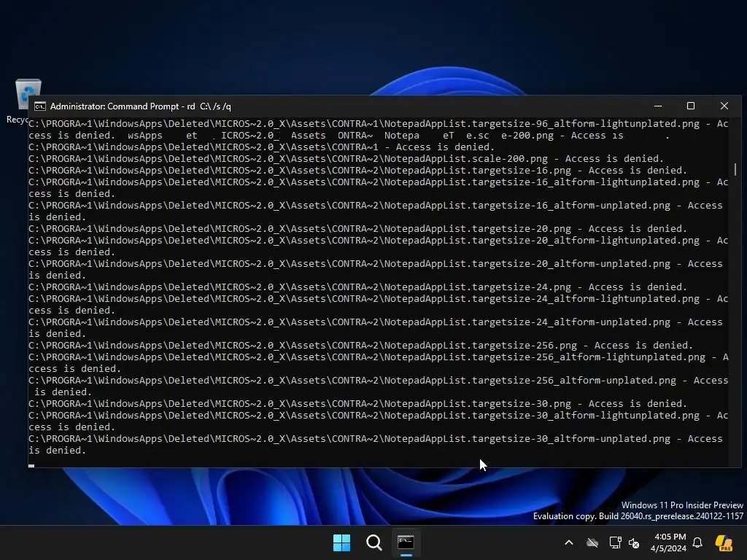This screenshot has height=560, width=747.
Task: Click the line with targetsize-20_altform-unplated.png
Action: [x=376, y=270]
